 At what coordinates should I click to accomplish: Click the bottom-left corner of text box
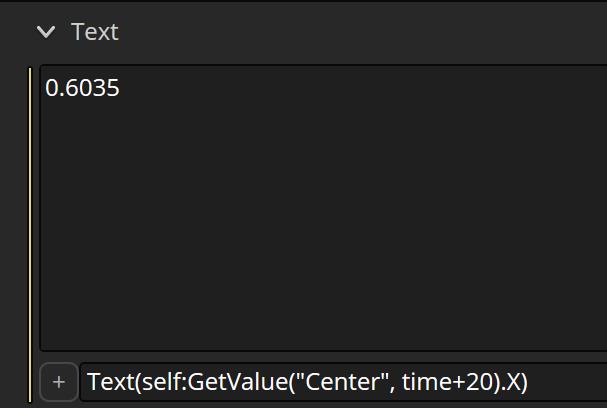(43, 347)
